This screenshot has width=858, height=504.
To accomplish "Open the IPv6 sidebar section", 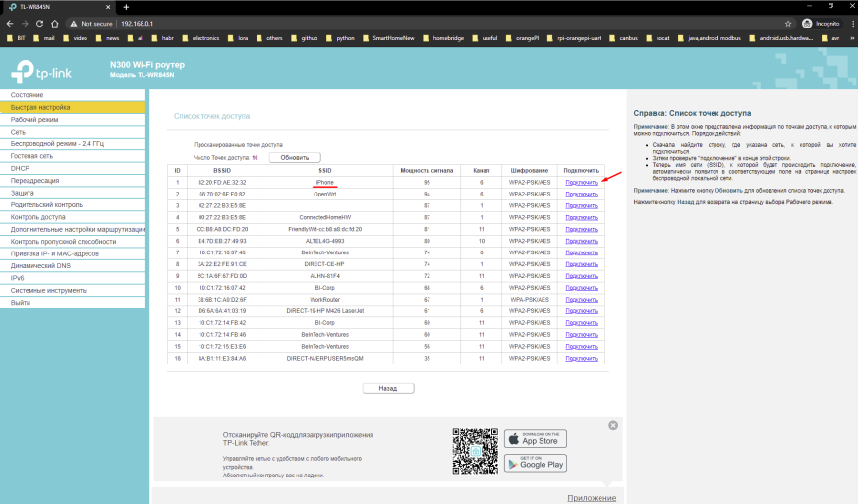I will [73, 278].
